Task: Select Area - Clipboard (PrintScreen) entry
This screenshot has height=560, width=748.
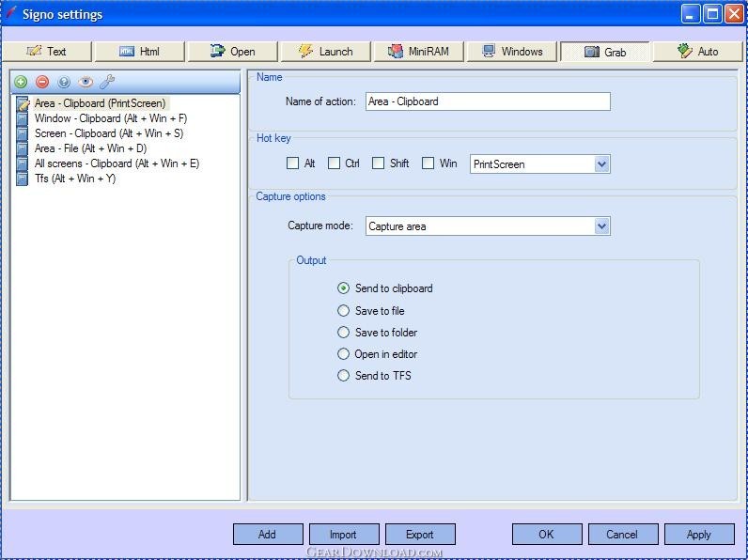Action: coord(101,103)
